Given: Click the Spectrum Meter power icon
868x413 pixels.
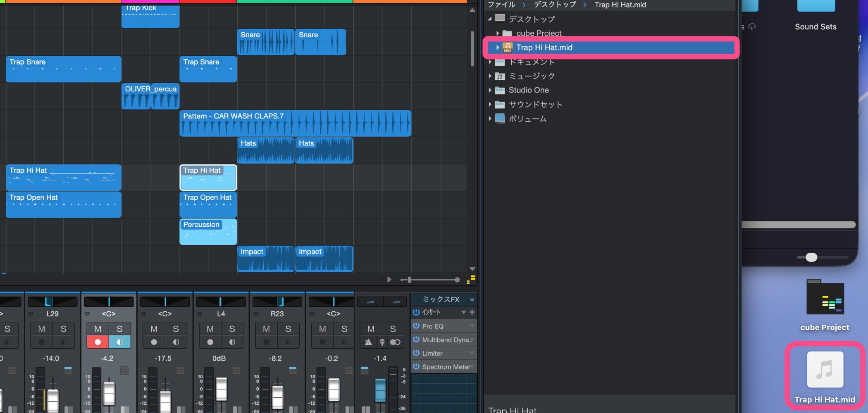Looking at the screenshot, I should click(x=416, y=367).
